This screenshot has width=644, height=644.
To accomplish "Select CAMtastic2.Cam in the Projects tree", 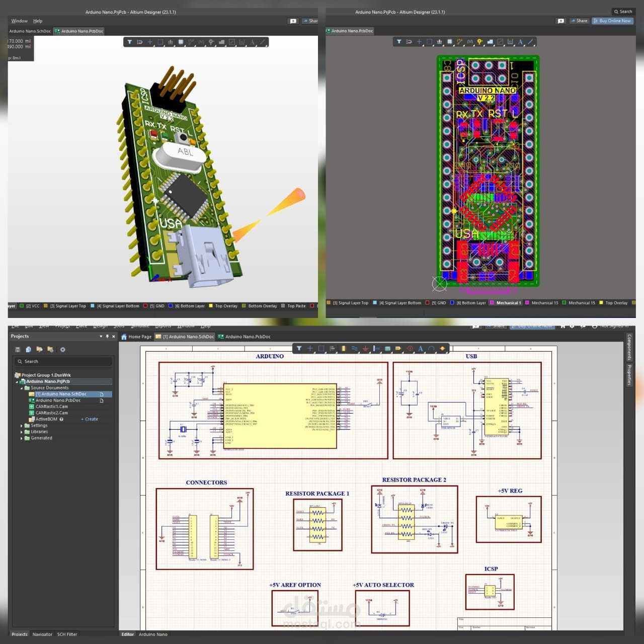I will 51,413.
